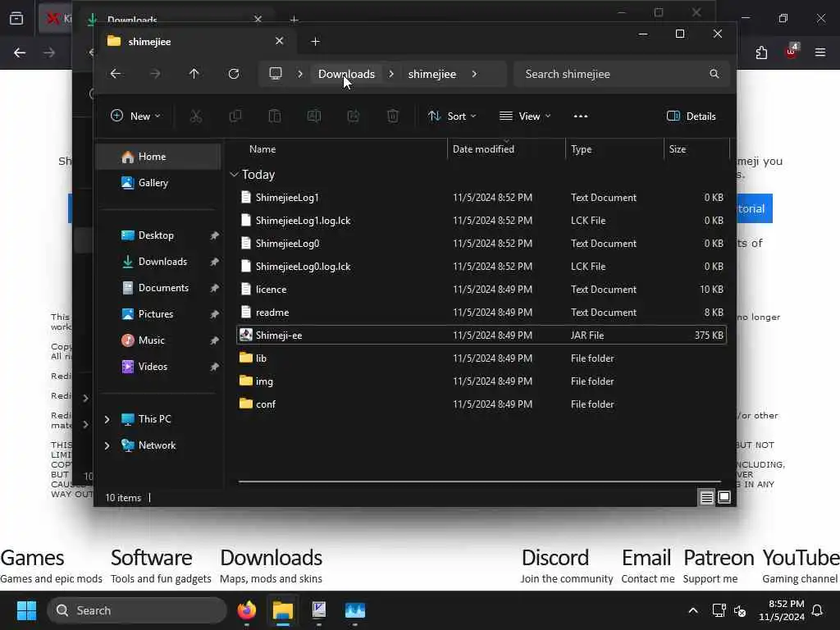Select the ShimejieeLog0.log.lck file
This screenshot has width=840, height=630.
click(481, 267)
